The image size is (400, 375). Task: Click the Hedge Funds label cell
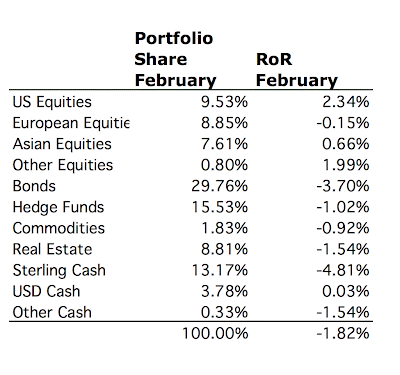tap(58, 207)
